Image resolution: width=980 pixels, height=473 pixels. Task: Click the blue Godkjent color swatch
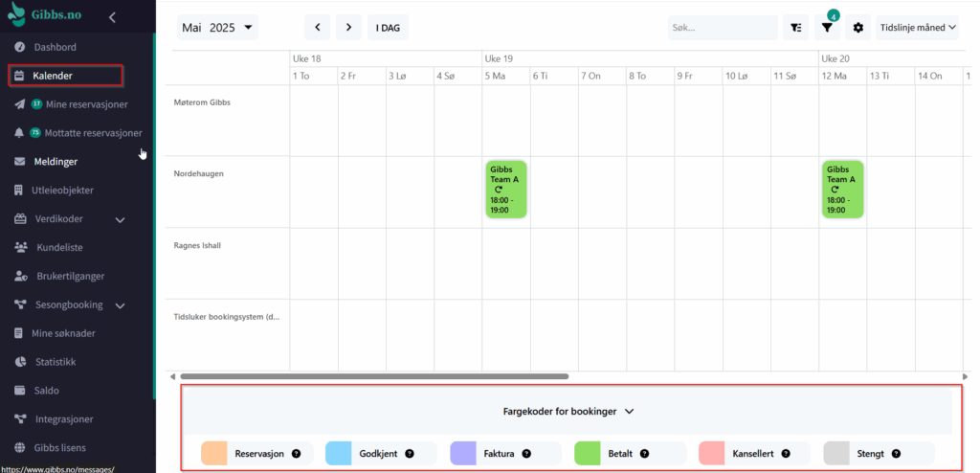tap(338, 453)
